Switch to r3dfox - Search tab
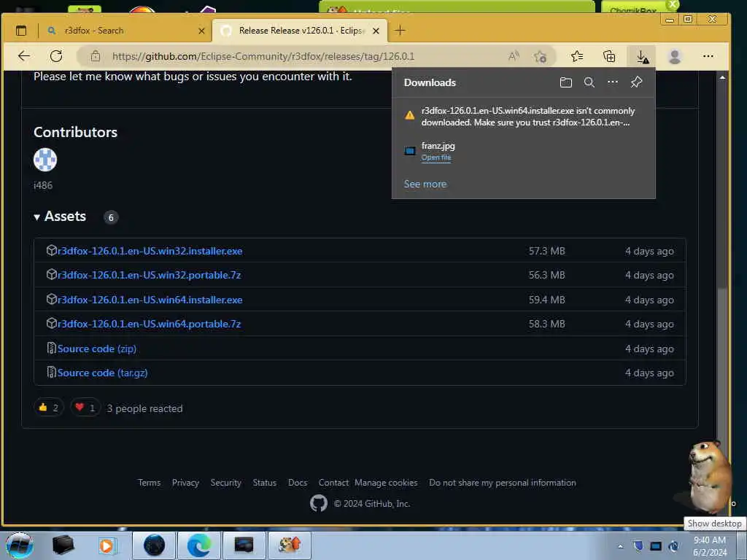The image size is (747, 560). pos(125,31)
